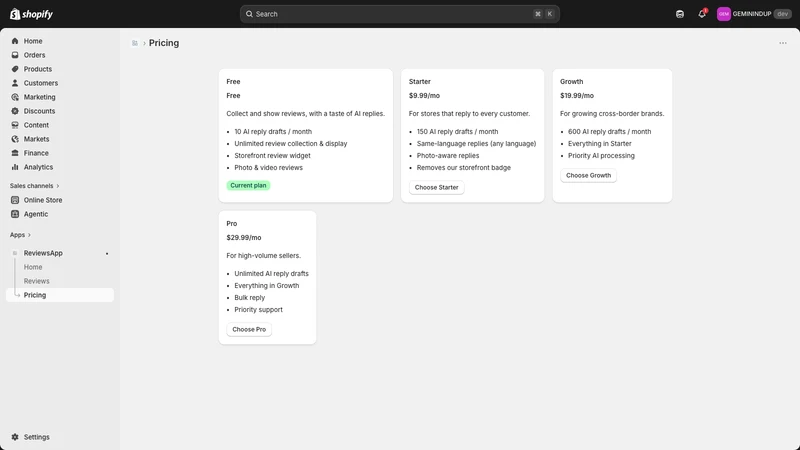Click the app icon in Pricing breadcrumb
The image size is (800, 450).
pos(135,43)
